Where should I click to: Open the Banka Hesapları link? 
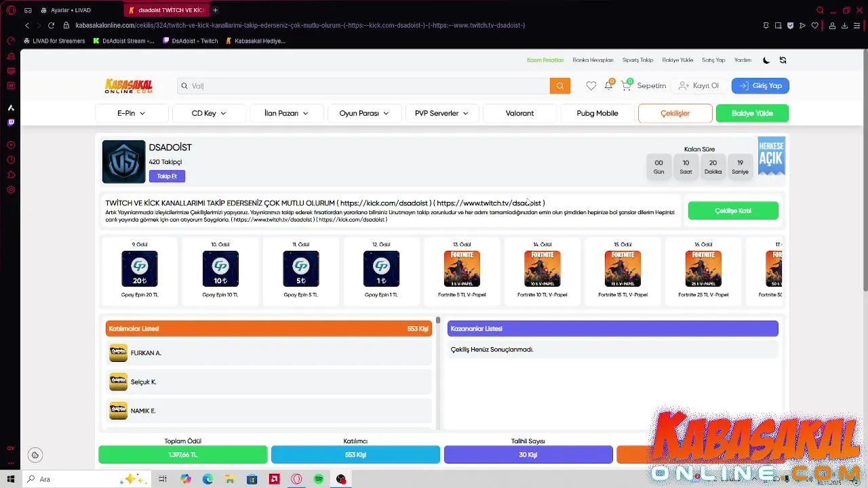tap(593, 60)
